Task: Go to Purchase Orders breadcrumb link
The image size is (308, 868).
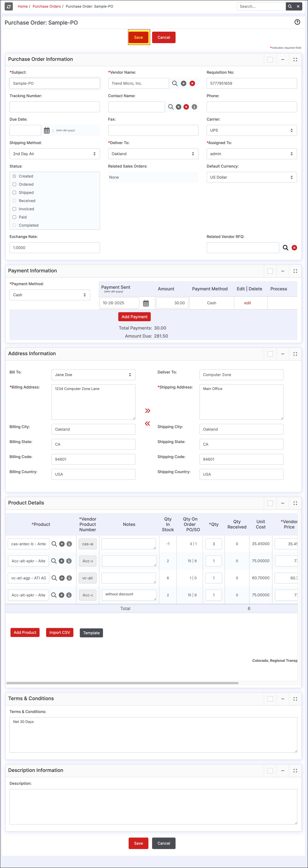Action: (x=47, y=6)
